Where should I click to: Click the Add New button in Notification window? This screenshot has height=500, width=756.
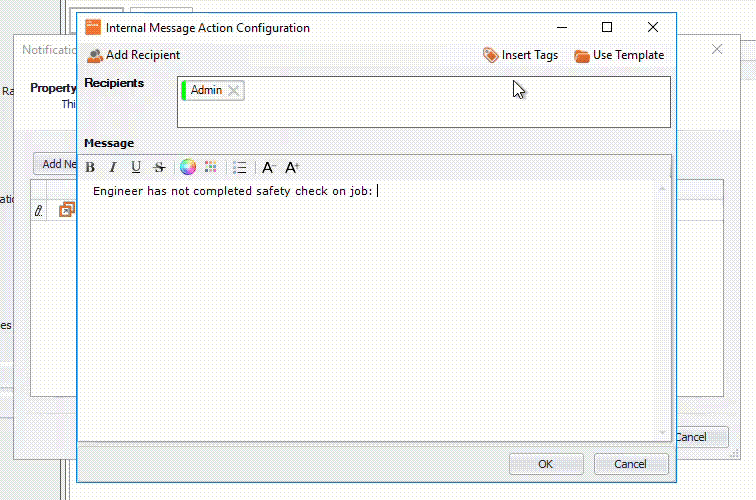pos(55,164)
